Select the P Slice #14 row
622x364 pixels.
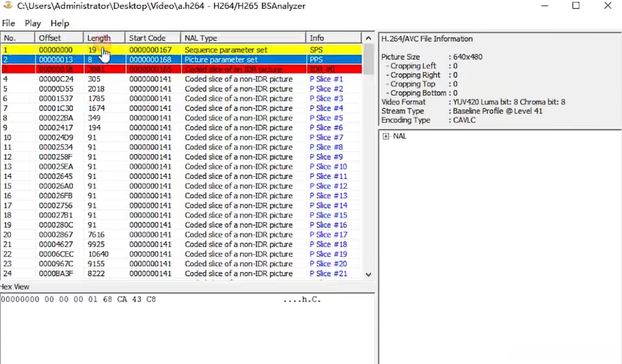(x=181, y=205)
